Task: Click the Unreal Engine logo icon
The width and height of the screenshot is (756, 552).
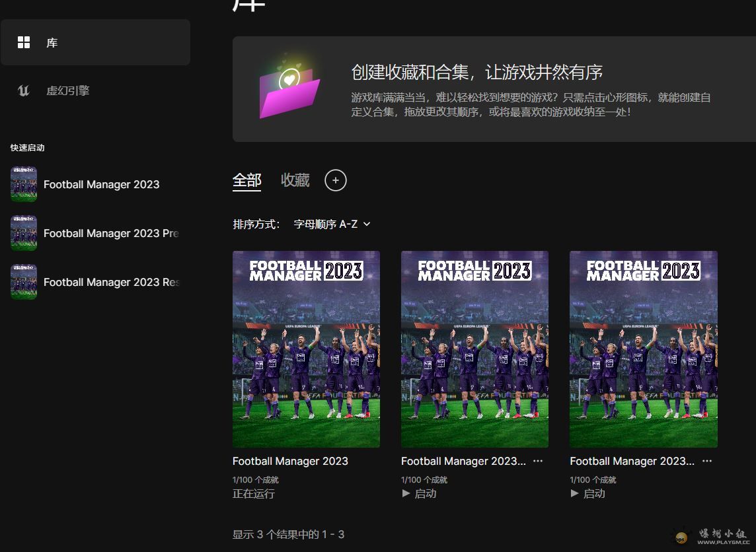Action: (24, 90)
